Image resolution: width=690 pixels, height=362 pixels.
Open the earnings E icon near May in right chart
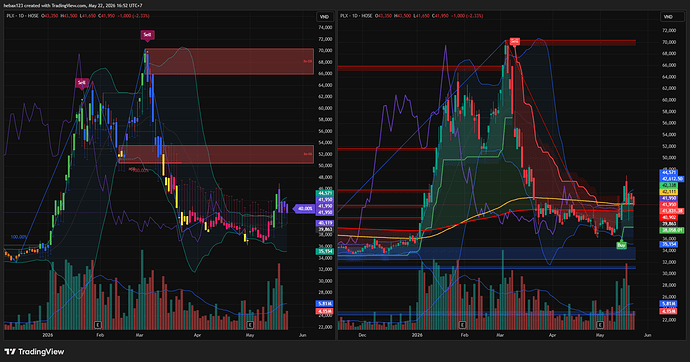(x=600, y=325)
